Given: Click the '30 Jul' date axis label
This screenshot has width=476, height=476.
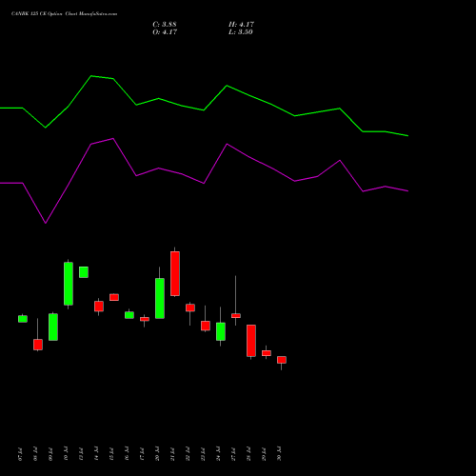Looking at the screenshot, I should tap(279, 454).
